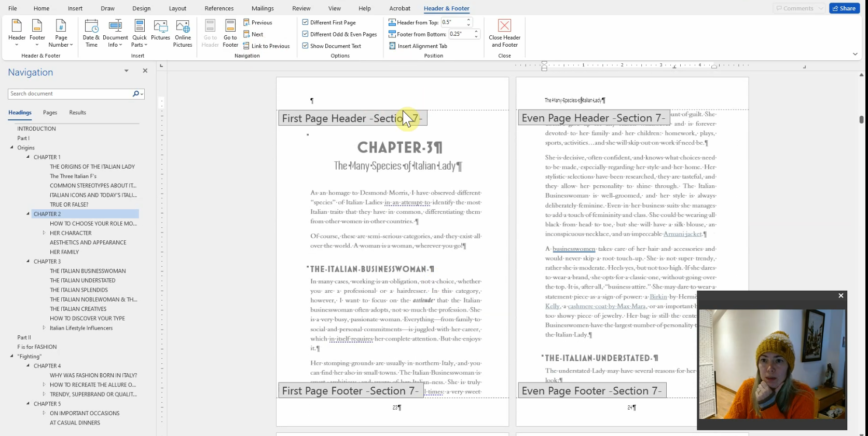Expand HER CHARACTER heading
The image size is (868, 436).
(x=45, y=233)
